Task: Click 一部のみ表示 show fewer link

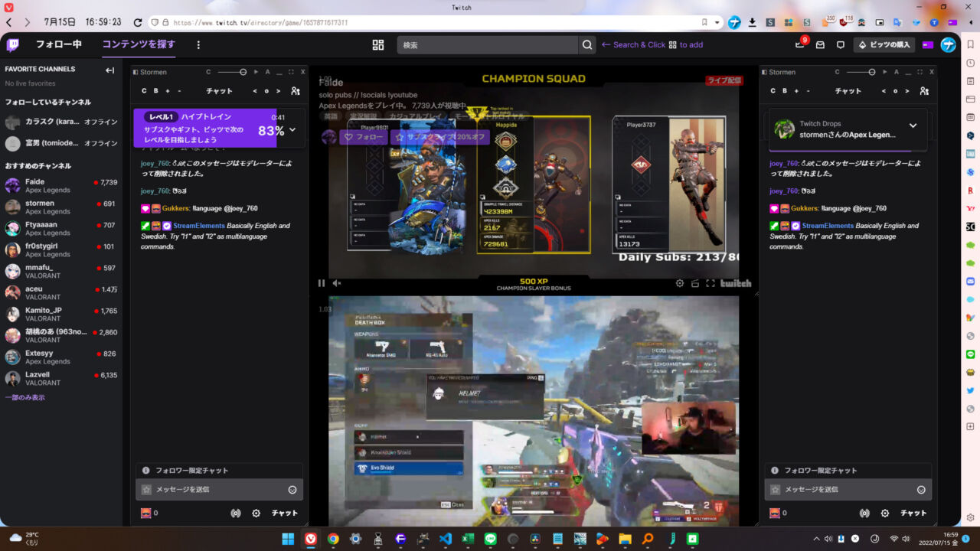Action: (25, 397)
